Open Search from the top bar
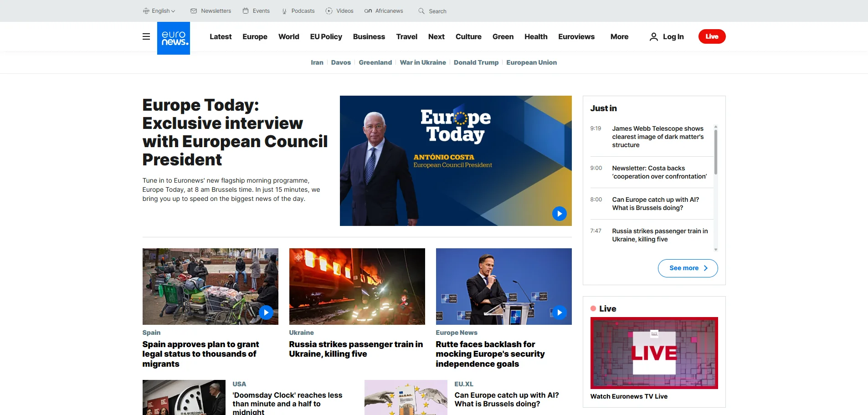 click(431, 11)
